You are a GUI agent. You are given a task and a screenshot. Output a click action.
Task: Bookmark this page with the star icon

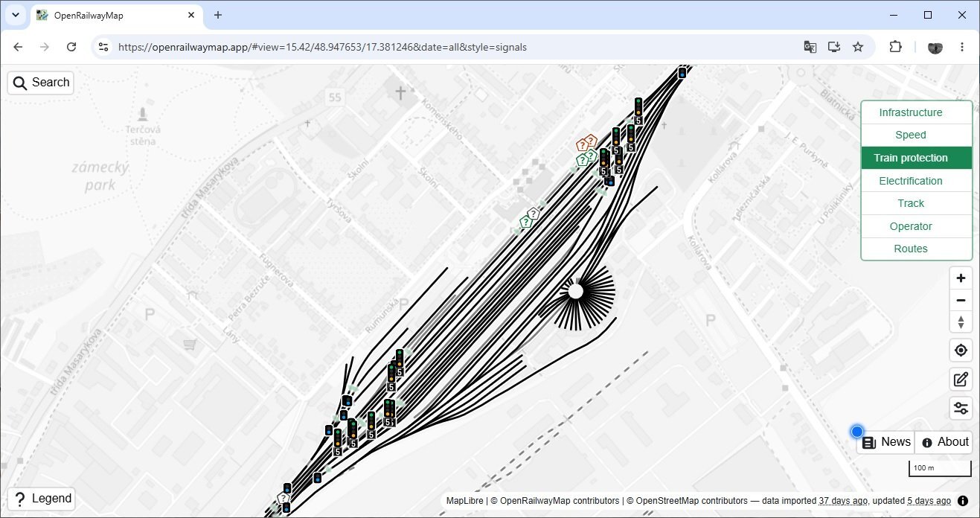tap(858, 47)
